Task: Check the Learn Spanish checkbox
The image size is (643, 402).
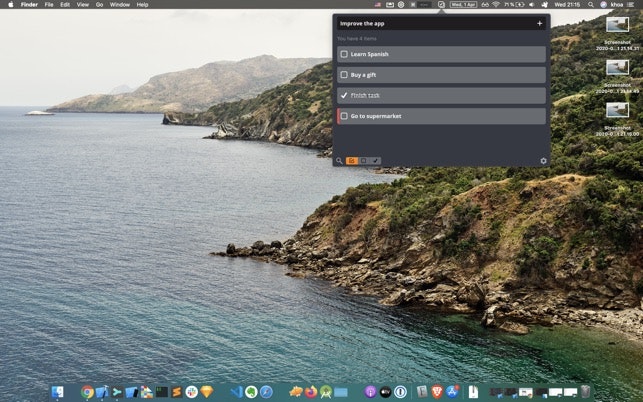Action: pyautogui.click(x=344, y=54)
